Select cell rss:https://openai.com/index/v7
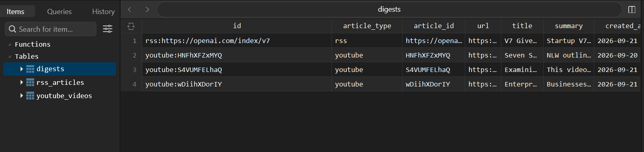The image size is (644, 152). pyautogui.click(x=237, y=41)
